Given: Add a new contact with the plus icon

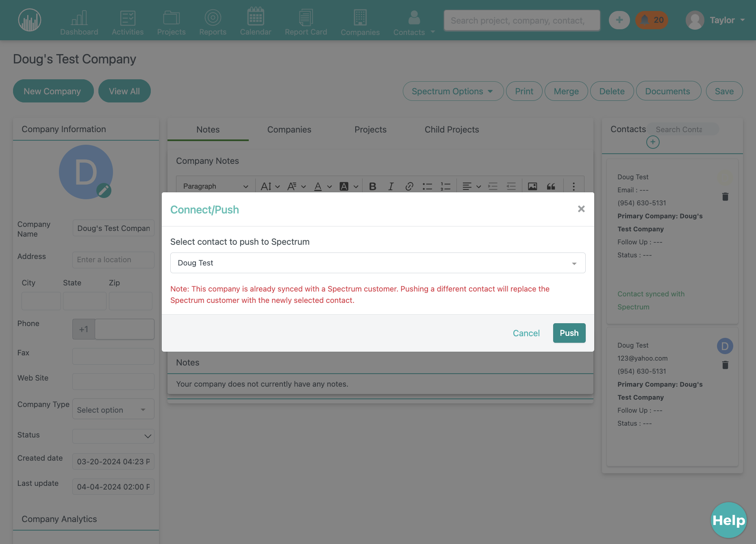Looking at the screenshot, I should click(x=653, y=142).
